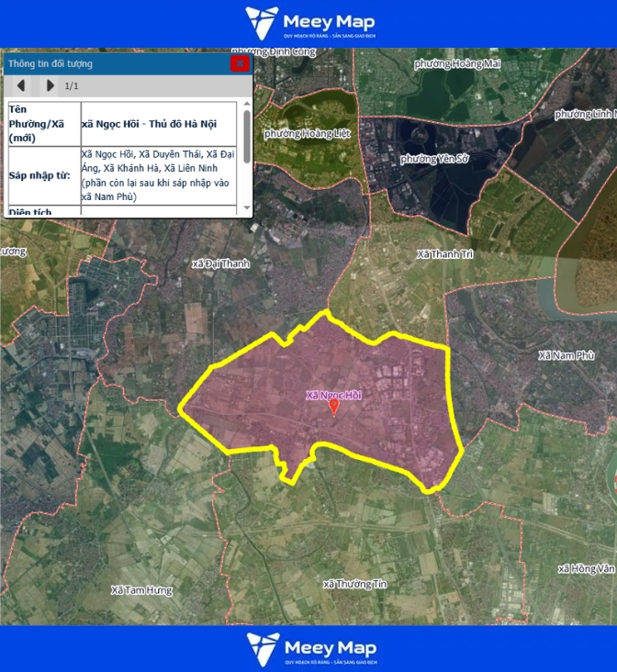Click the phường Yên Sở map label
The width and height of the screenshot is (617, 672).
tap(434, 159)
